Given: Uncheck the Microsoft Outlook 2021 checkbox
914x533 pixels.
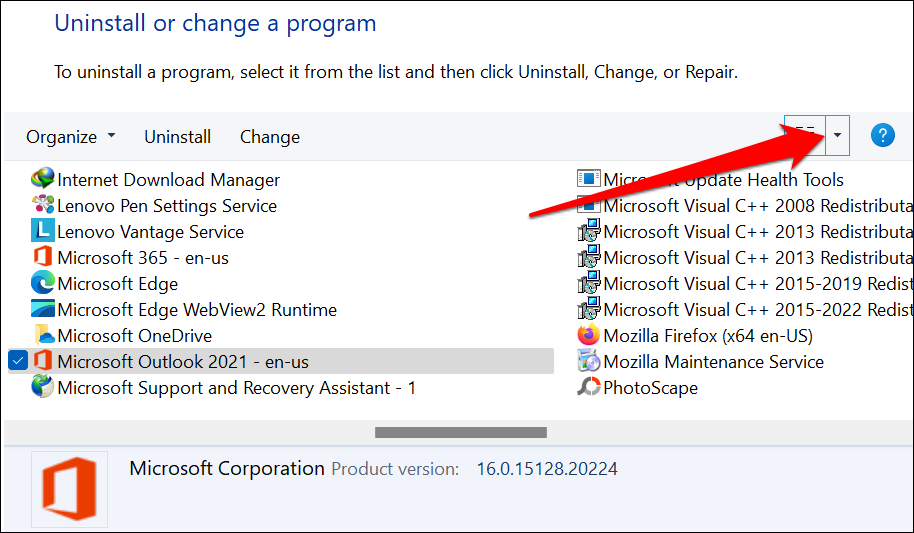Looking at the screenshot, I should (17, 362).
